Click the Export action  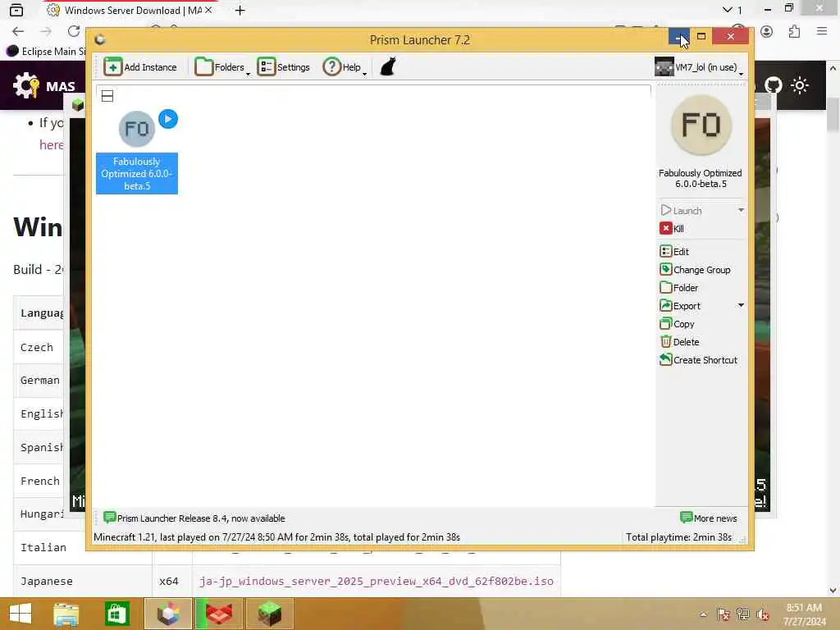[x=680, y=306]
